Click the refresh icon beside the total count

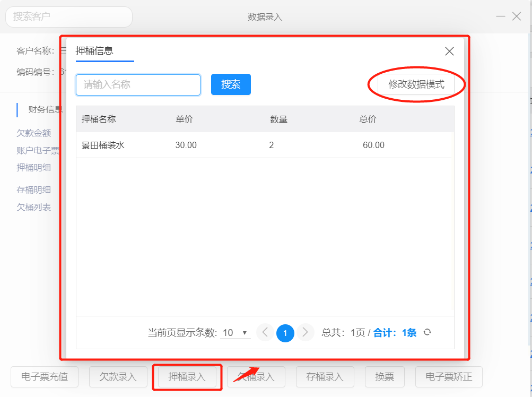pos(427,332)
